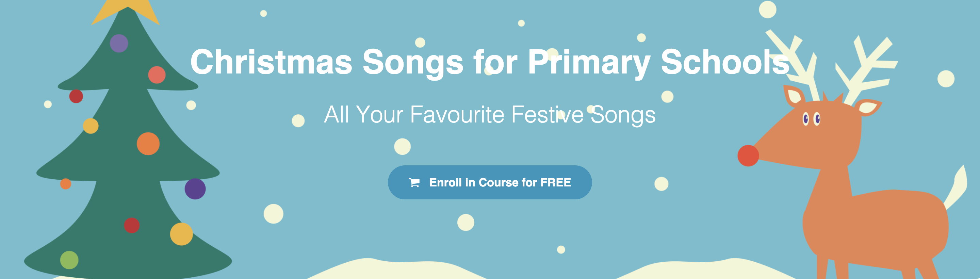Select the Christmas Songs for Primary Schools heading
980x279 pixels.
490,62
